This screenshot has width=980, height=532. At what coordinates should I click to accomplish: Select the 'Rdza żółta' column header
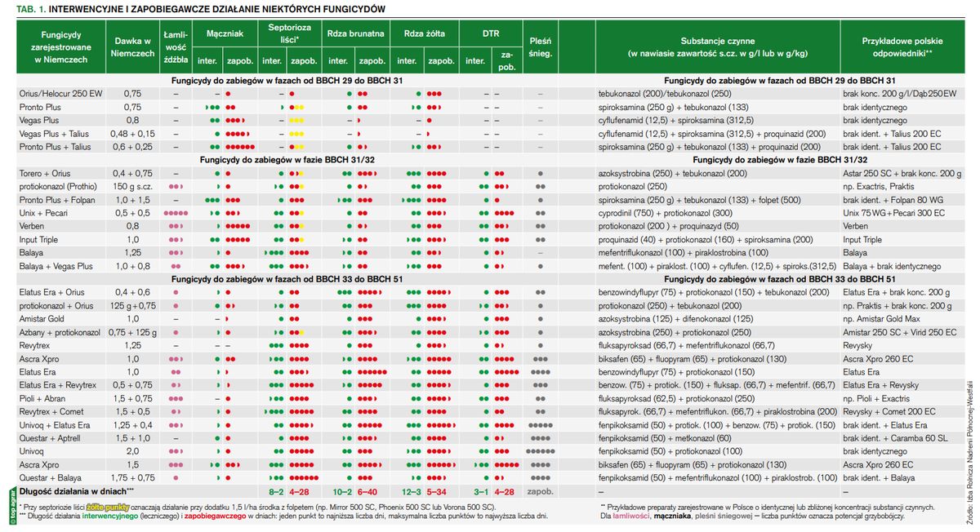coord(425,35)
